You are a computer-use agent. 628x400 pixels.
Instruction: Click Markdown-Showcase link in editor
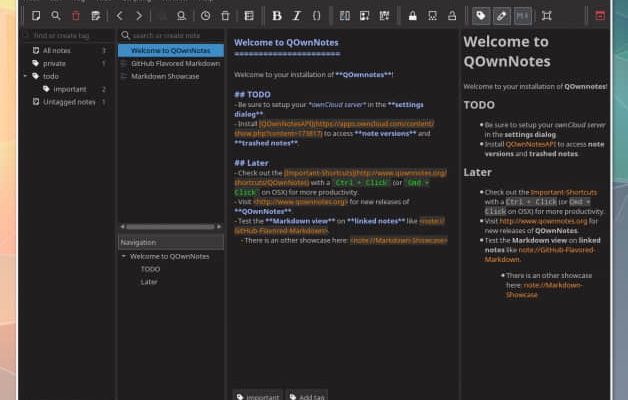point(399,240)
